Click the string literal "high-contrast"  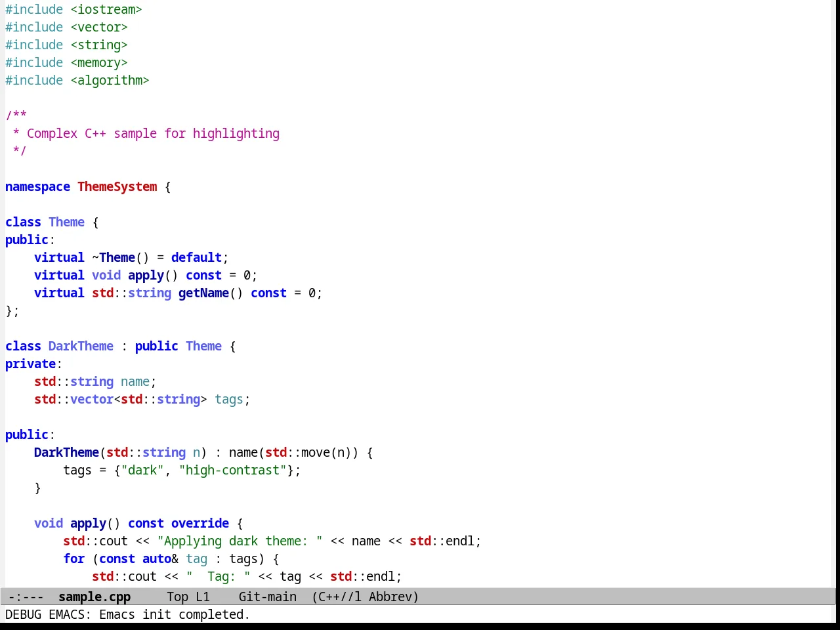(233, 470)
